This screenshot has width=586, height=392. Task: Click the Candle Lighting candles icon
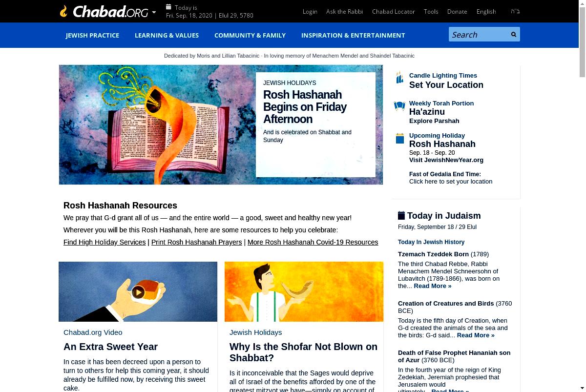pyautogui.click(x=400, y=78)
